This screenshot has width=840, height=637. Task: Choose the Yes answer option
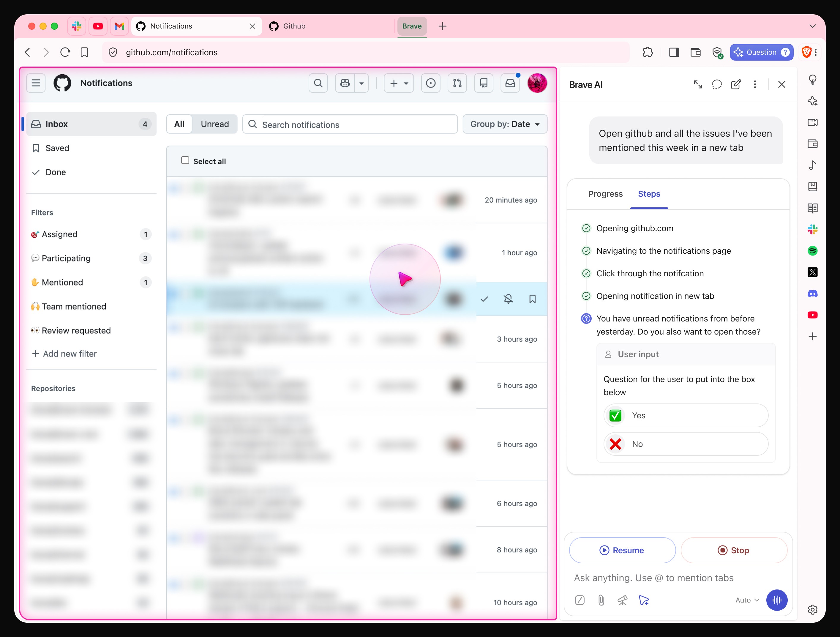click(686, 415)
